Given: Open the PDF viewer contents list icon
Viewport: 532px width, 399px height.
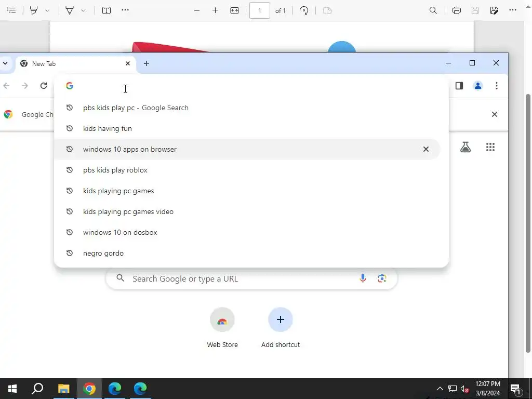Looking at the screenshot, I should tap(11, 10).
